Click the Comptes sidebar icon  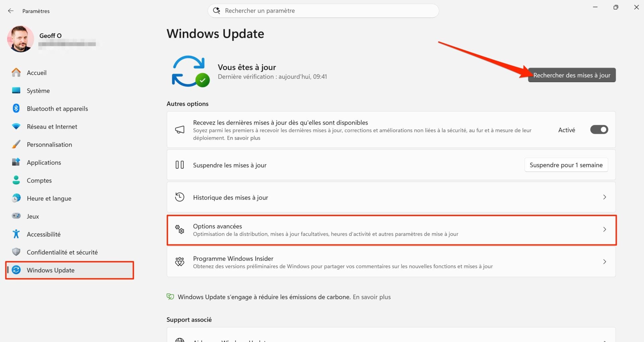[16, 180]
